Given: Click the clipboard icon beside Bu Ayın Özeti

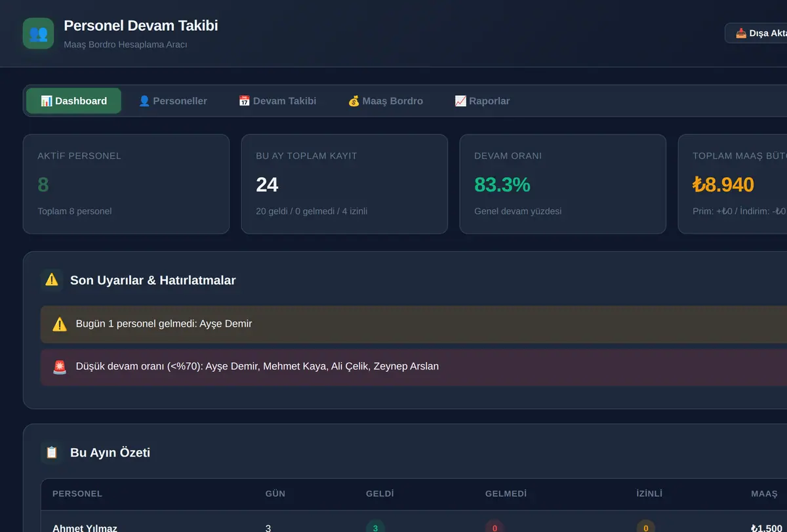Looking at the screenshot, I should coord(52,453).
